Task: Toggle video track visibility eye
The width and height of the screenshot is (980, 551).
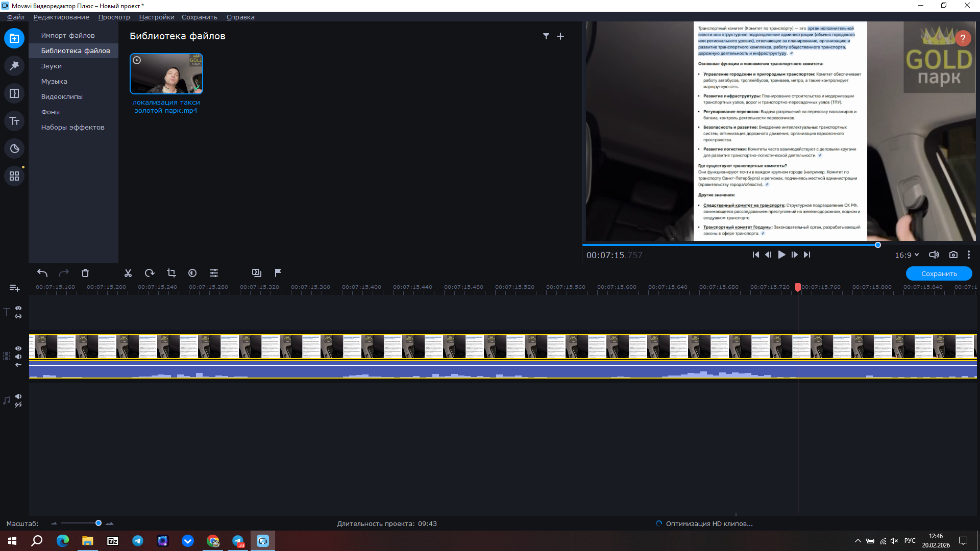Action: pos(18,348)
